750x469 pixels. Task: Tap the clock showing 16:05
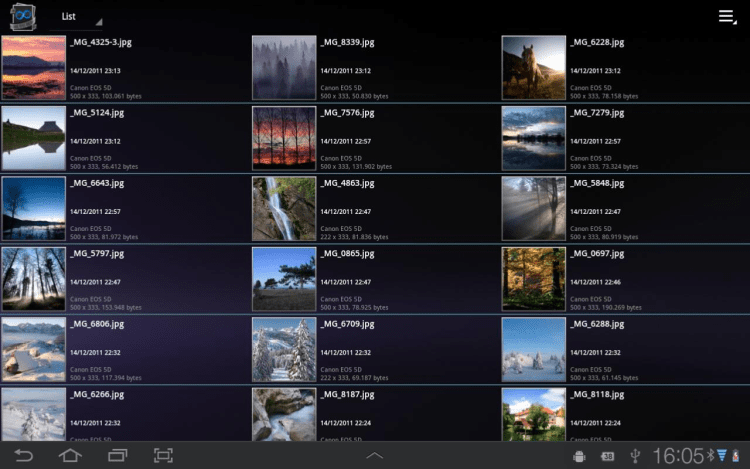pyautogui.click(x=678, y=456)
